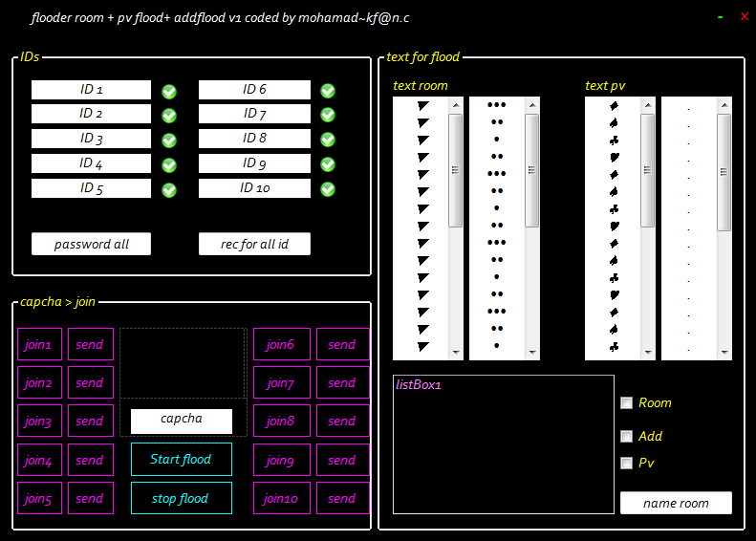Click the join10 button
The image size is (756, 541).
coord(282,498)
